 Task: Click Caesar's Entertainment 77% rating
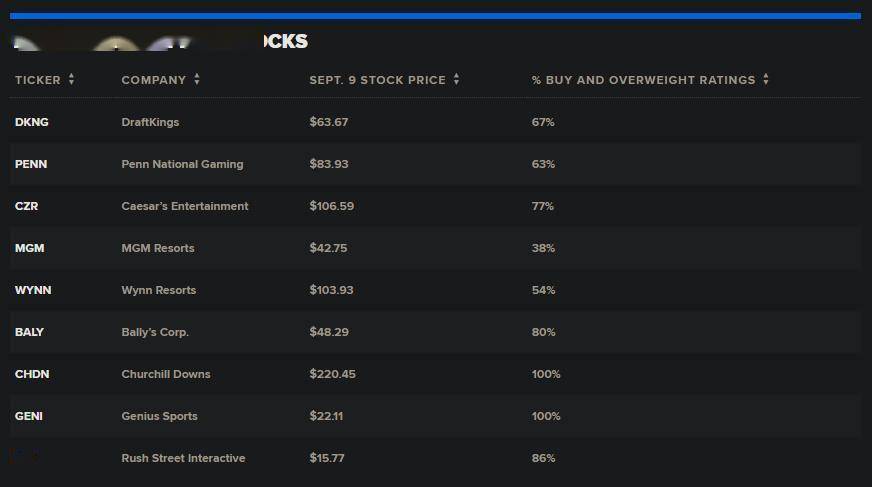[543, 206]
